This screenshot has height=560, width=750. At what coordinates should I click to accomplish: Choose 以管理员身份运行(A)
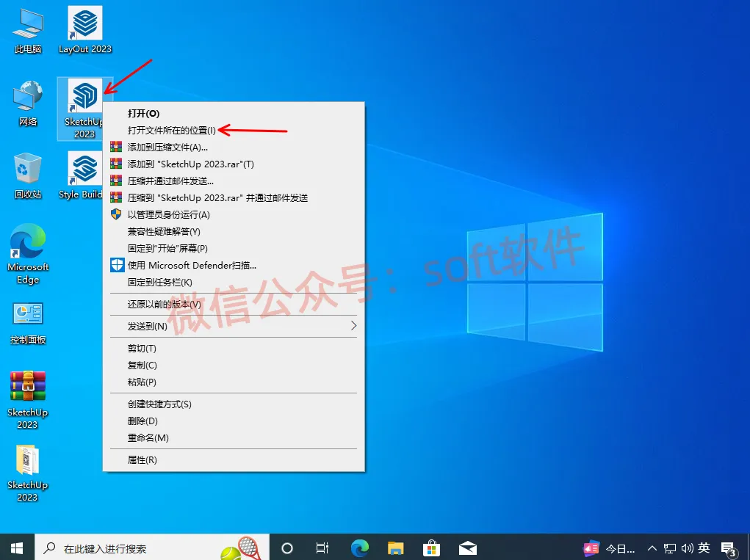click(x=234, y=214)
